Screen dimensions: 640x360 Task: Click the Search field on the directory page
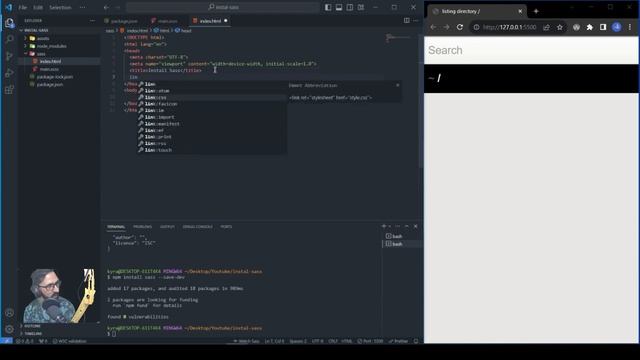point(531,50)
